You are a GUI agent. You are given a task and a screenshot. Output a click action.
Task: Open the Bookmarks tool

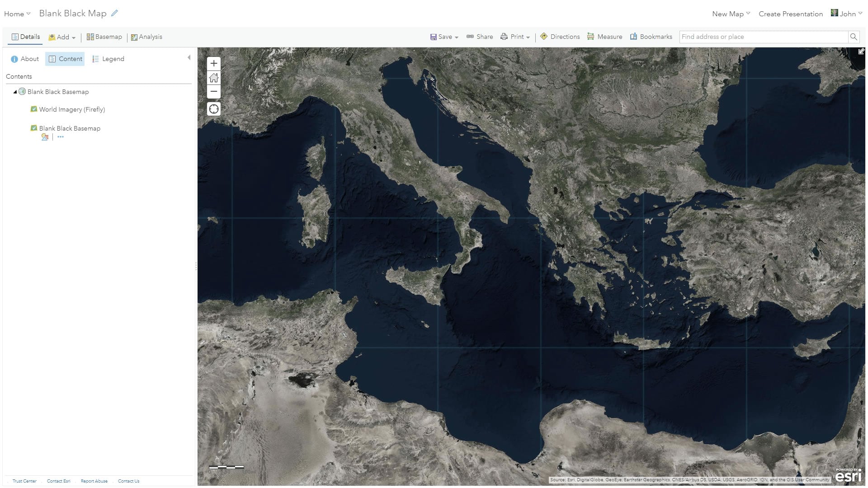pos(651,37)
